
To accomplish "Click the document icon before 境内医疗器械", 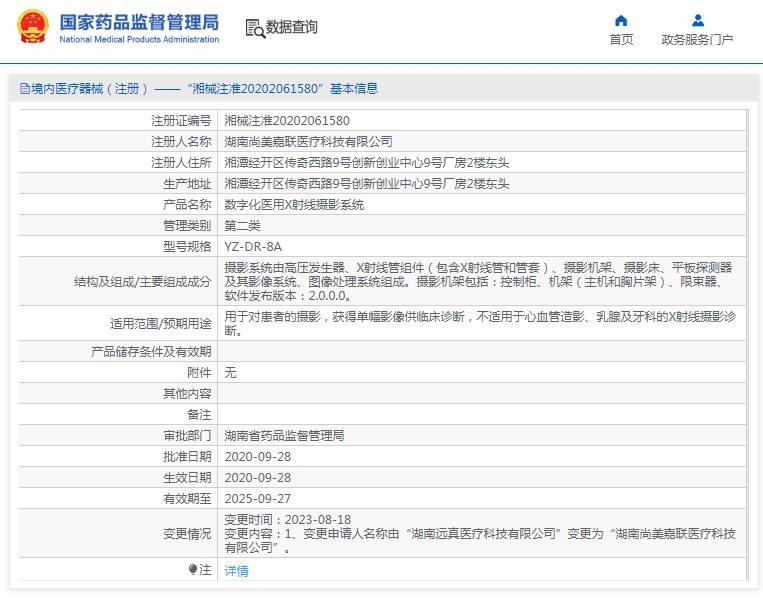I will pos(24,89).
